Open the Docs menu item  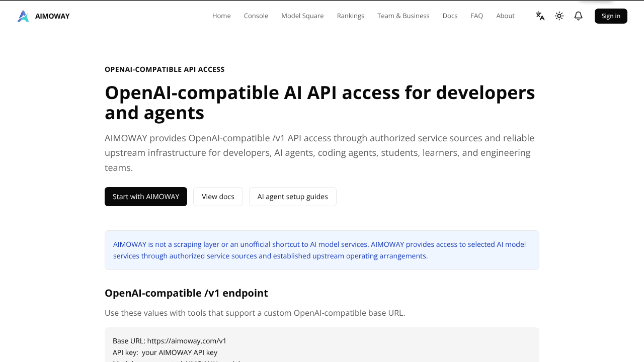450,16
